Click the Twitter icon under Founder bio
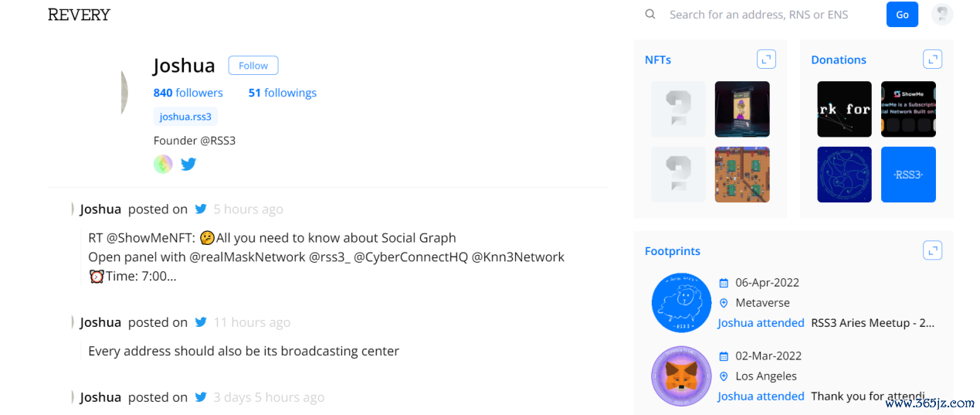 click(188, 164)
